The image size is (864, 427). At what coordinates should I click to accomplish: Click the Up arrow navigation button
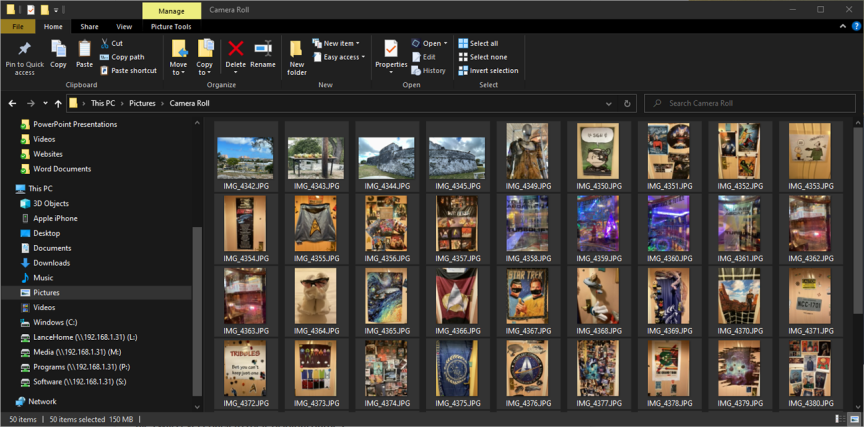58,103
